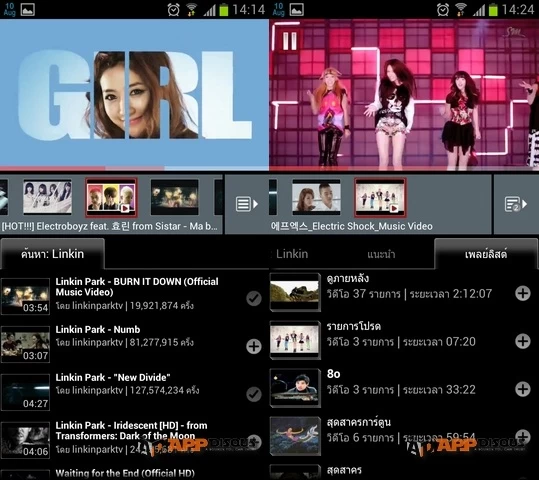Select dark sparks thumbnail in left queue
This screenshot has height=480, width=539.
click(x=175, y=197)
